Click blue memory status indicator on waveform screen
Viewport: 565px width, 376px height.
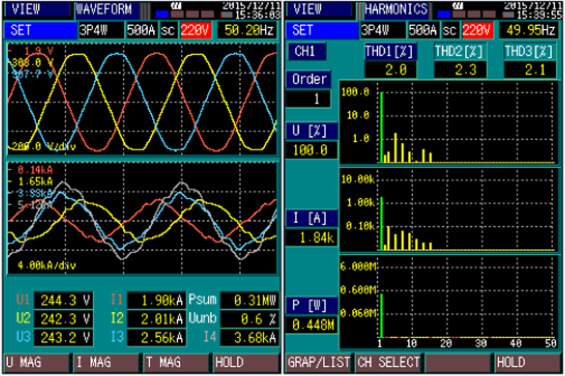click(162, 14)
